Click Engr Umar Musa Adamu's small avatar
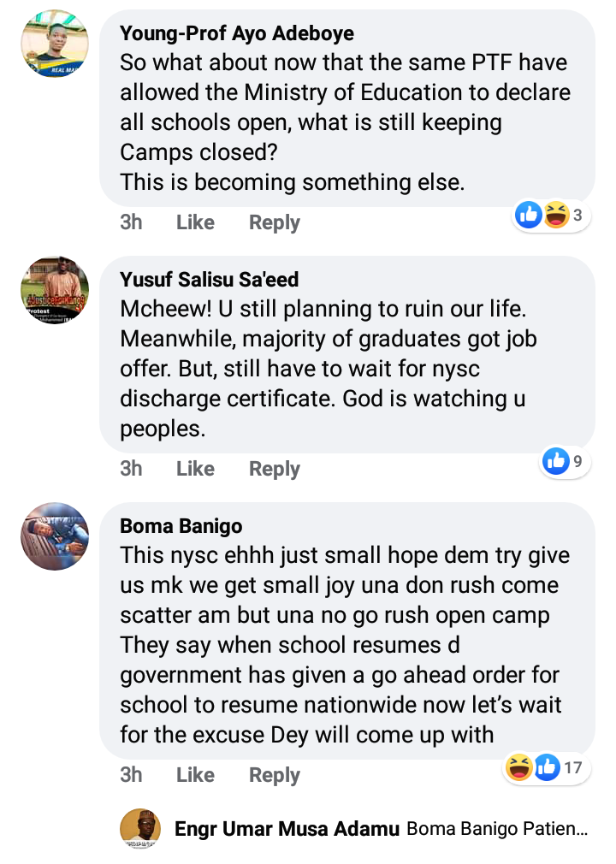The width and height of the screenshot is (616, 864). (x=140, y=829)
